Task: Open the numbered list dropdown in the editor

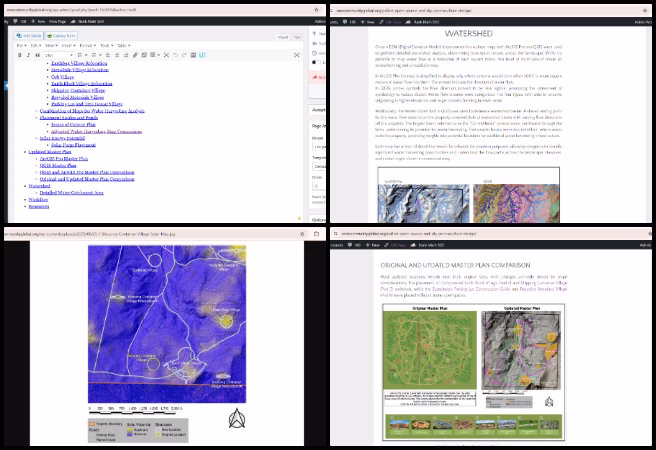Action: [x=96, y=55]
